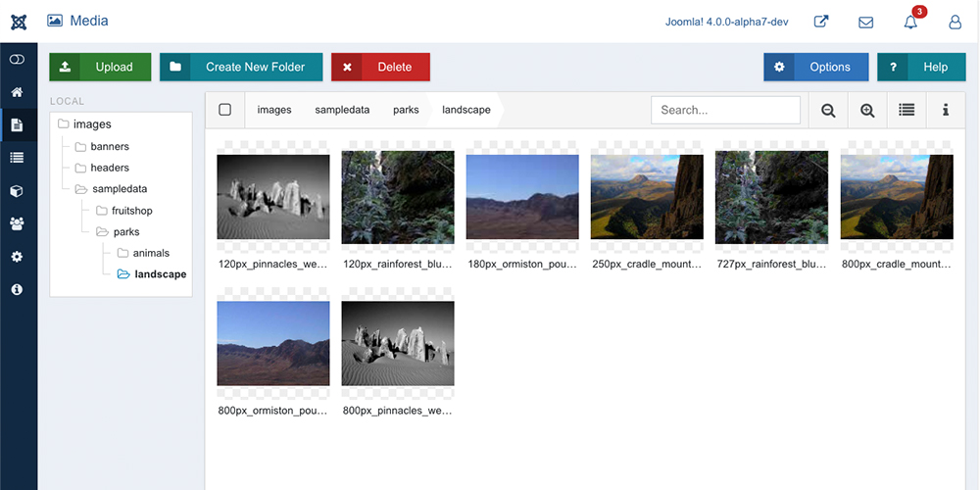This screenshot has width=980, height=490.
Task: Select the headers folder in tree
Action: coord(102,169)
